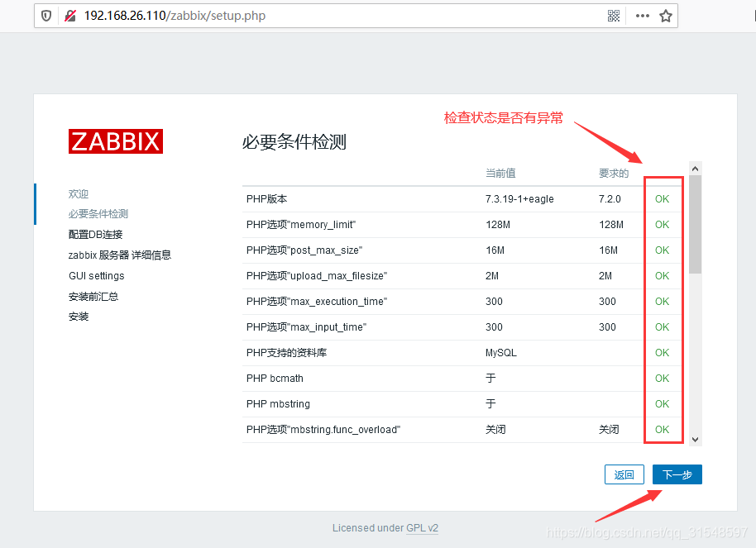Click the mbstring.func_overload option row label
The width and height of the screenshot is (756, 548).
323,430
